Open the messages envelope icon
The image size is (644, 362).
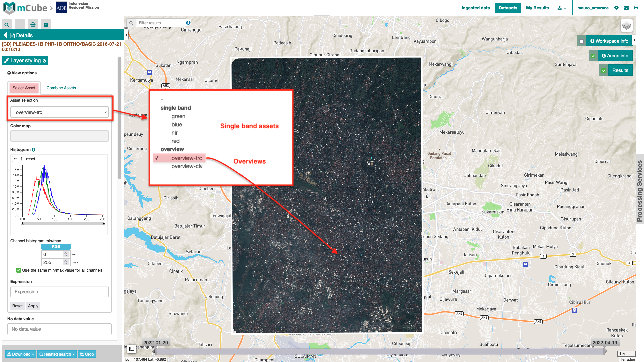click(x=626, y=8)
